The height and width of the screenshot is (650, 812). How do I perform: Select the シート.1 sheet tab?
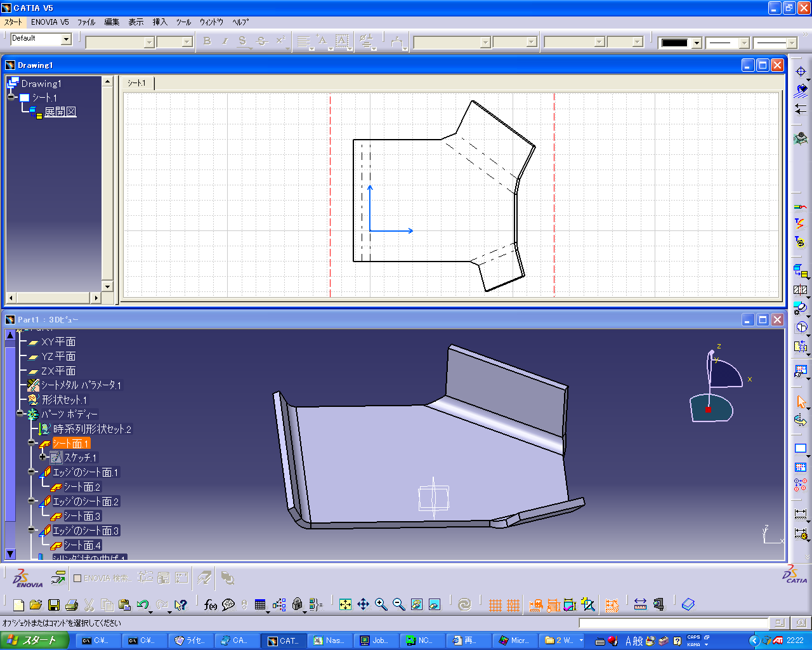click(137, 83)
